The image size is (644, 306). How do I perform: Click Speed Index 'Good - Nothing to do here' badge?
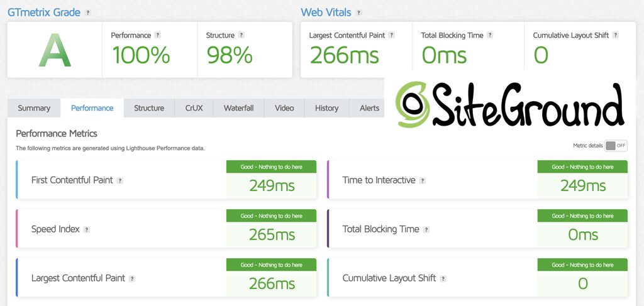[272, 216]
